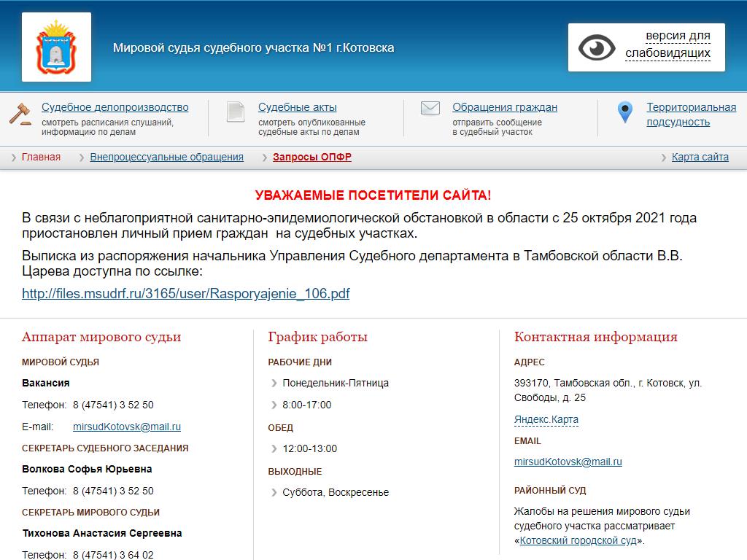Screen dimensions: 747x560
Task: Click the blue map pin icon
Action: tap(624, 112)
